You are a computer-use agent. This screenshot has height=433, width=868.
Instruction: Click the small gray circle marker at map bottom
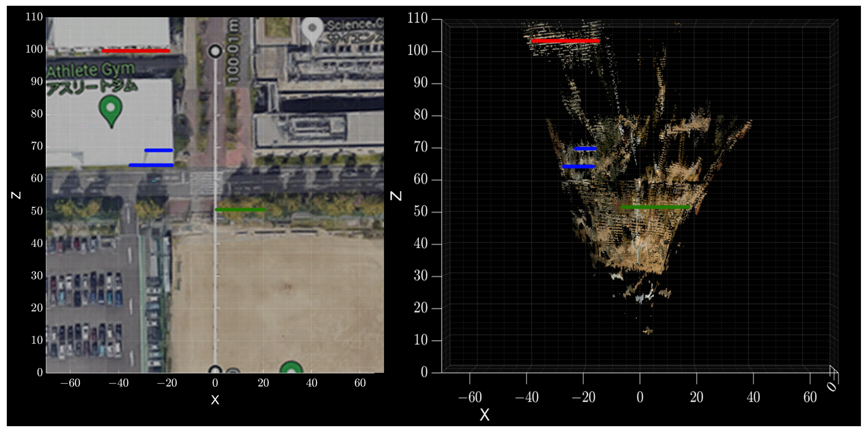point(233,371)
